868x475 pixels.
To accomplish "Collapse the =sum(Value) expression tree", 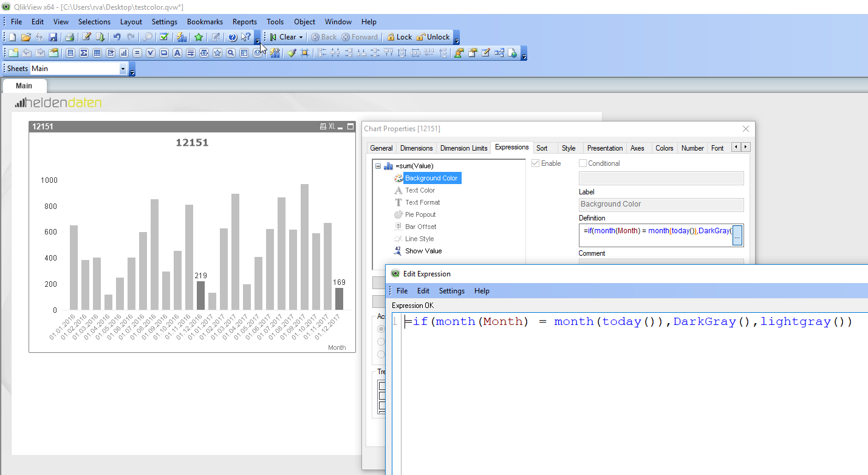I will (378, 165).
